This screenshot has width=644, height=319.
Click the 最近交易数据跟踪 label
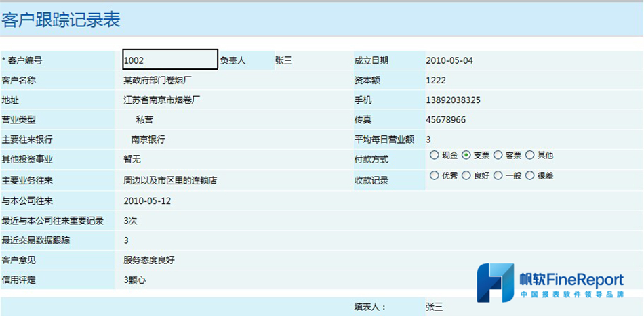tap(36, 240)
